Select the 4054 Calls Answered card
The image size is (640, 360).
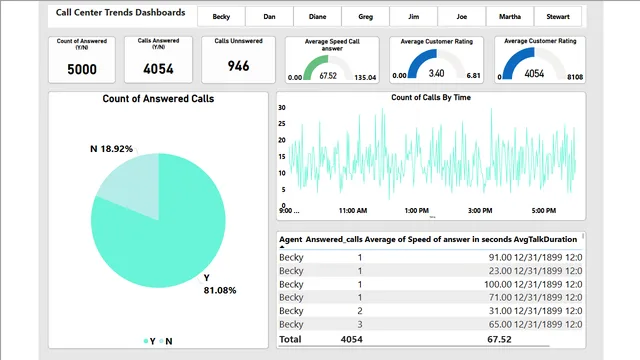[x=158, y=60]
